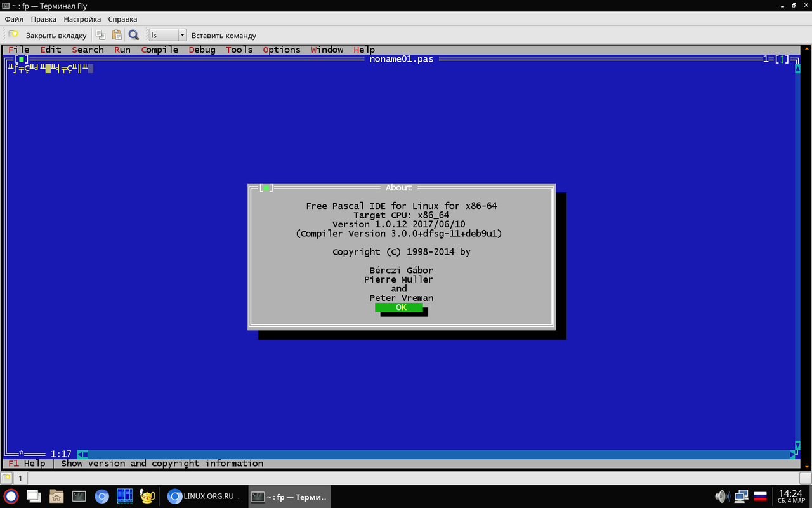Click the network computers tray icon

(x=741, y=497)
